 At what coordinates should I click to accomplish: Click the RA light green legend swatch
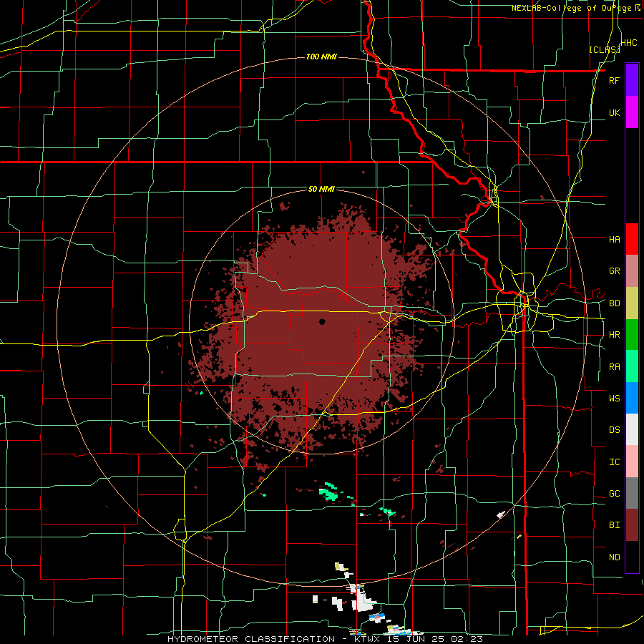tap(632, 366)
